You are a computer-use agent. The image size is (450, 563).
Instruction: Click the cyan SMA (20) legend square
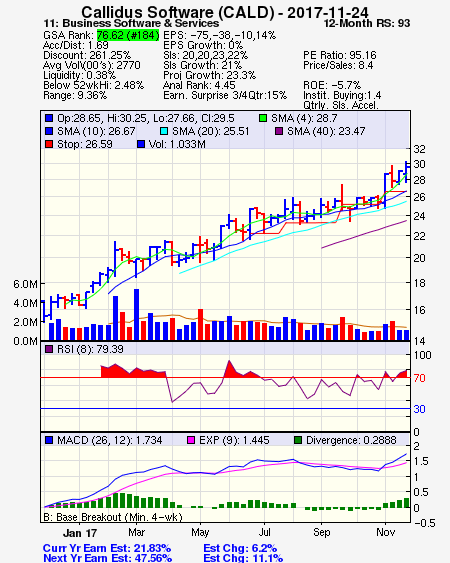click(x=164, y=131)
